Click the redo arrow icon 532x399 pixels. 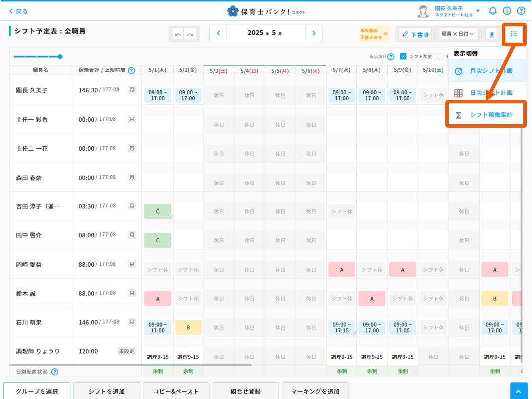tap(190, 34)
